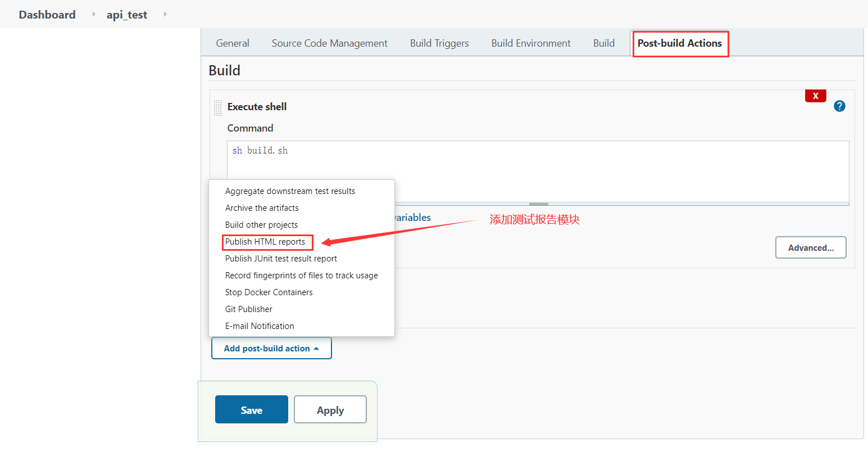The height and width of the screenshot is (456, 868).
Task: Delete the Execute shell build step
Action: pyautogui.click(x=815, y=96)
